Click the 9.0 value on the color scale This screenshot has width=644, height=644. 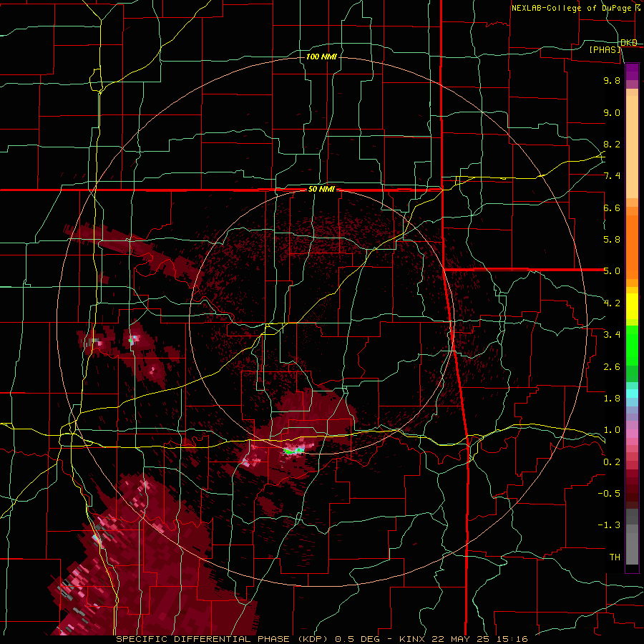[612, 112]
